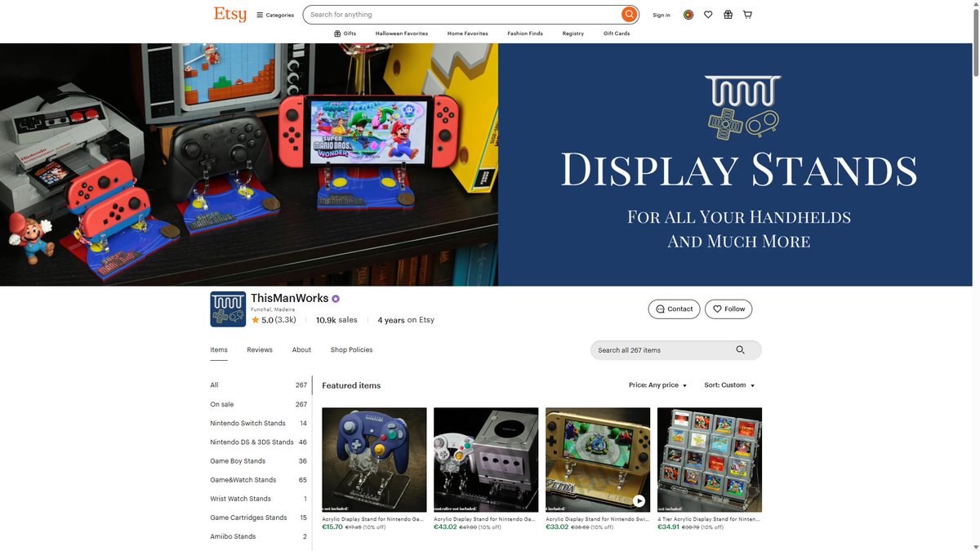Open the Sort: Custom dropdown

[729, 385]
